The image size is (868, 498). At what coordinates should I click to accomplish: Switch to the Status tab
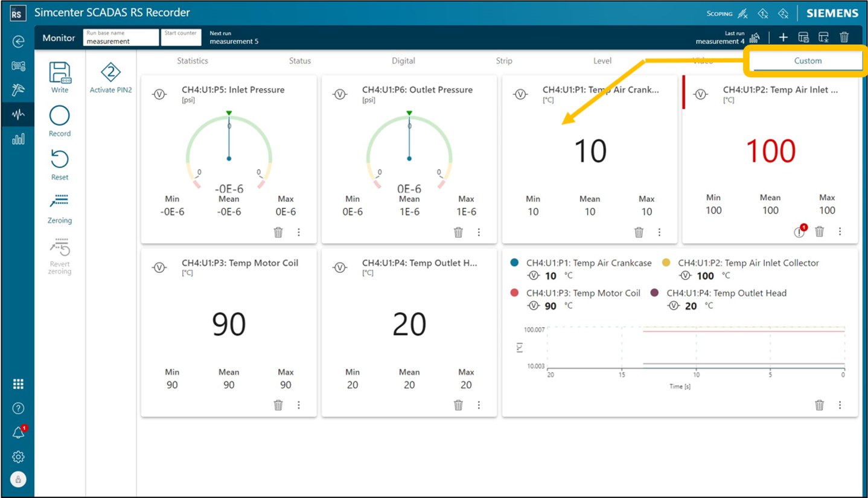point(300,61)
